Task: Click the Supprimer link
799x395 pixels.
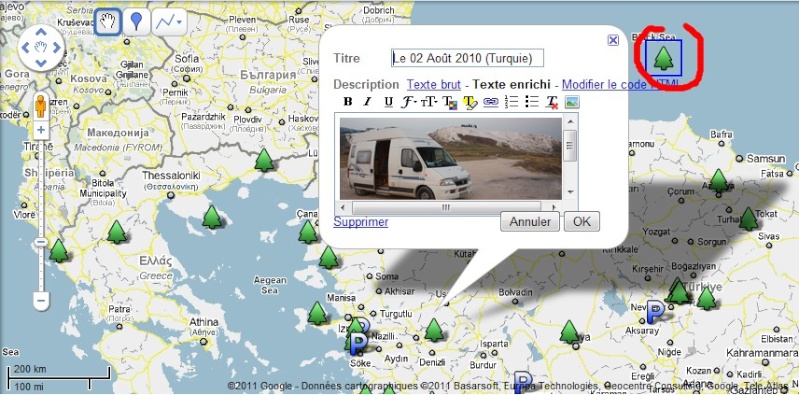Action: coord(361,222)
